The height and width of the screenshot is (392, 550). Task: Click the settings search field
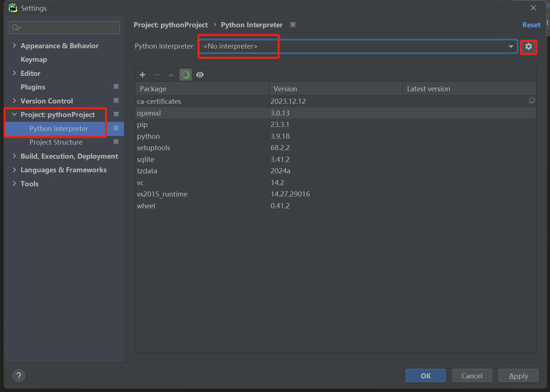point(64,28)
